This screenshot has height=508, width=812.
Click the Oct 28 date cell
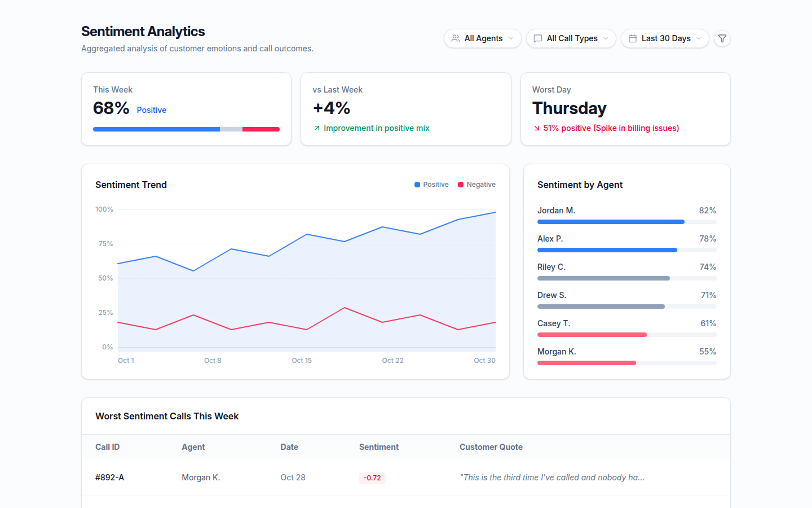click(x=293, y=478)
